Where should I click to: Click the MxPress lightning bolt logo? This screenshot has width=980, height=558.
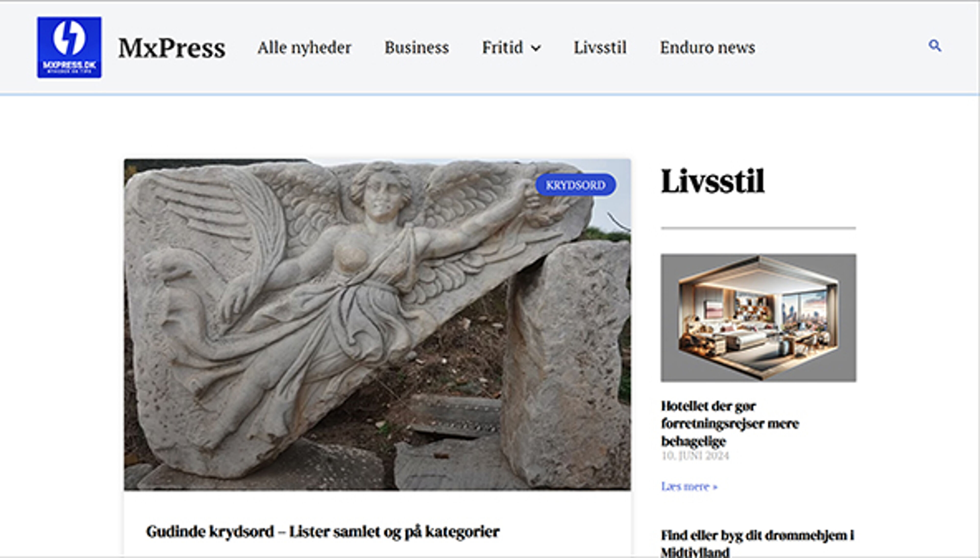pyautogui.click(x=69, y=47)
